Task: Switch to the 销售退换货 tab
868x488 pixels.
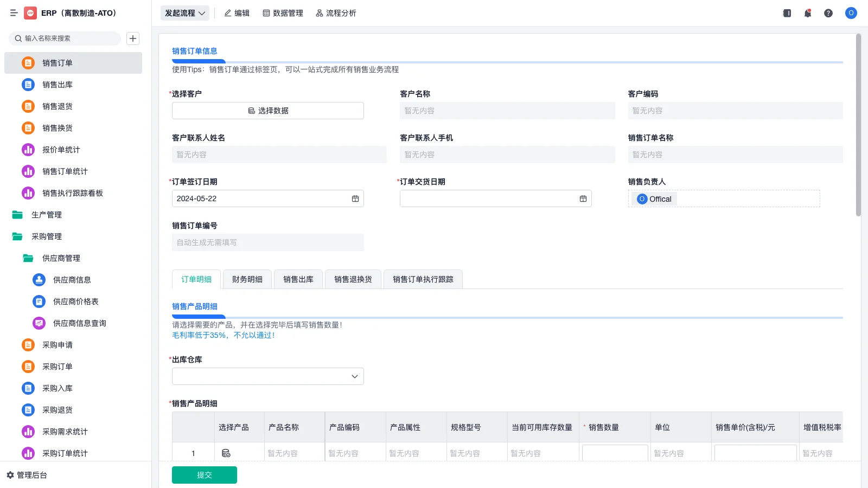Action: point(353,279)
